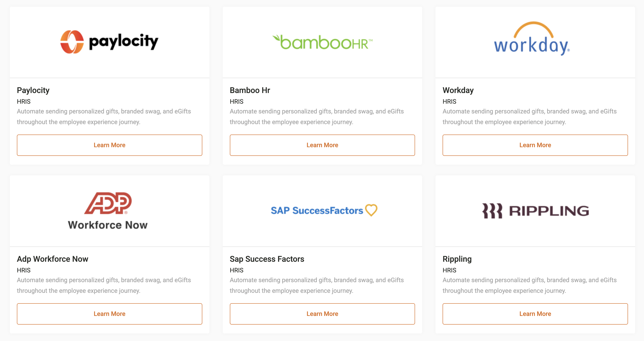Image resolution: width=644 pixels, height=341 pixels.
Task: Click the Paylocity card title
Action: pyautogui.click(x=33, y=90)
